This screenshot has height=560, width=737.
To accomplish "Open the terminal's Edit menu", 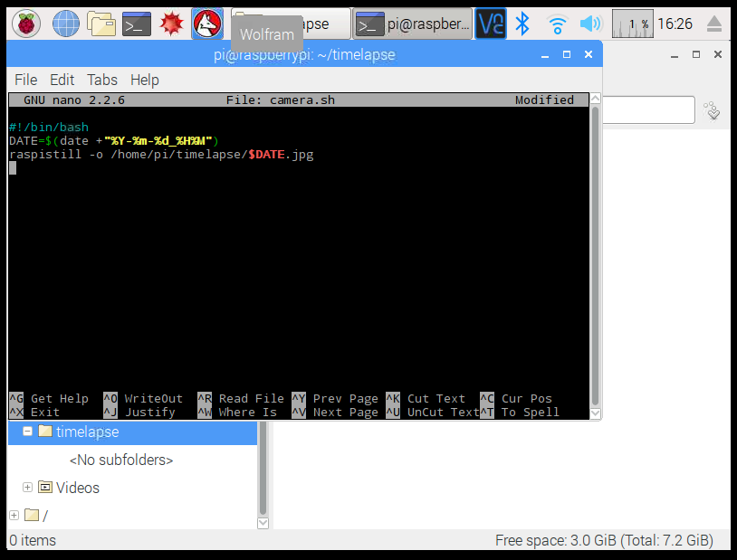I will [62, 80].
